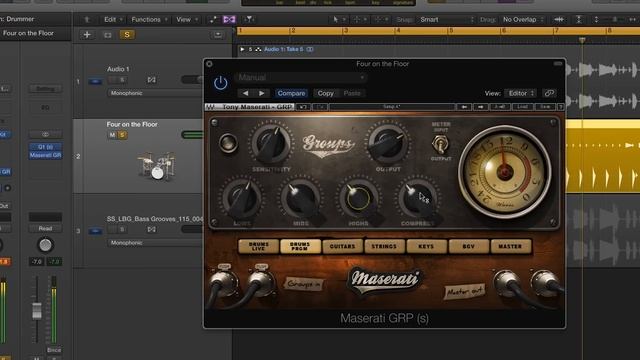640x360 pixels.
Task: Select the Guitars mode
Action: [342, 247]
